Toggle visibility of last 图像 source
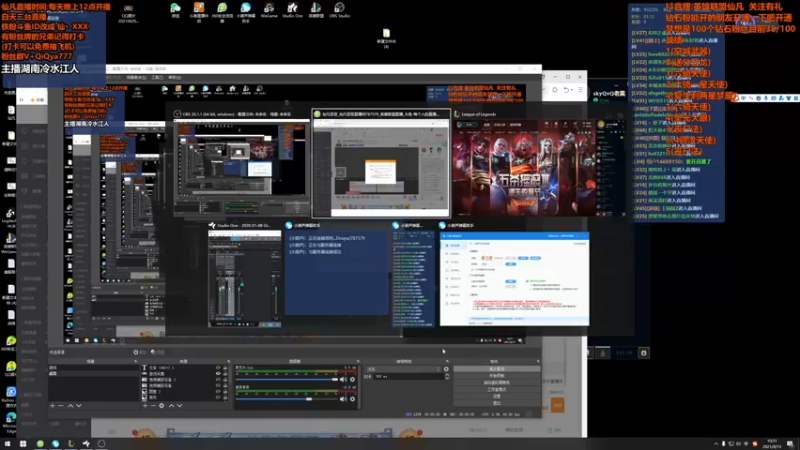The image size is (800, 450). click(x=218, y=397)
